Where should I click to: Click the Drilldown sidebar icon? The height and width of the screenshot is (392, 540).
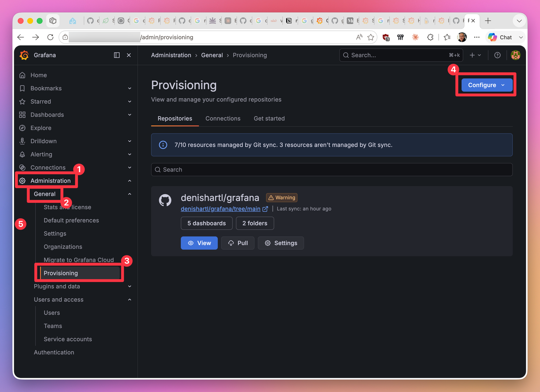[22, 141]
